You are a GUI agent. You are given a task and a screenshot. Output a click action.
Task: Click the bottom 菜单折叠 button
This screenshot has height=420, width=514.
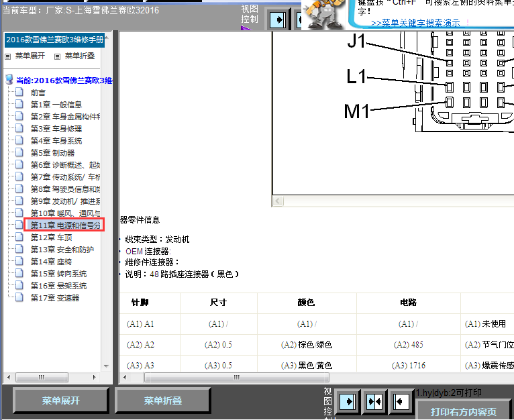[163, 401]
